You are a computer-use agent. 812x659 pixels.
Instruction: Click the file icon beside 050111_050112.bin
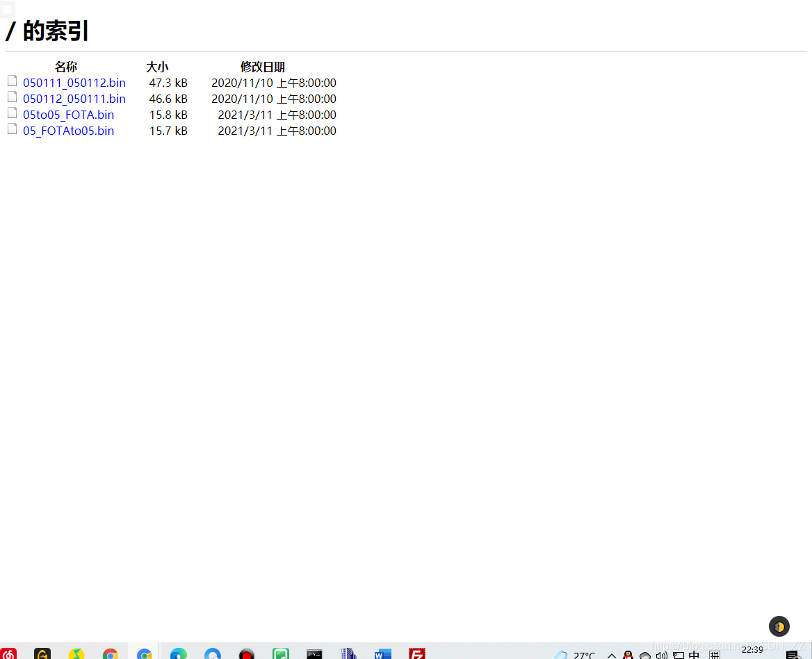pyautogui.click(x=12, y=81)
